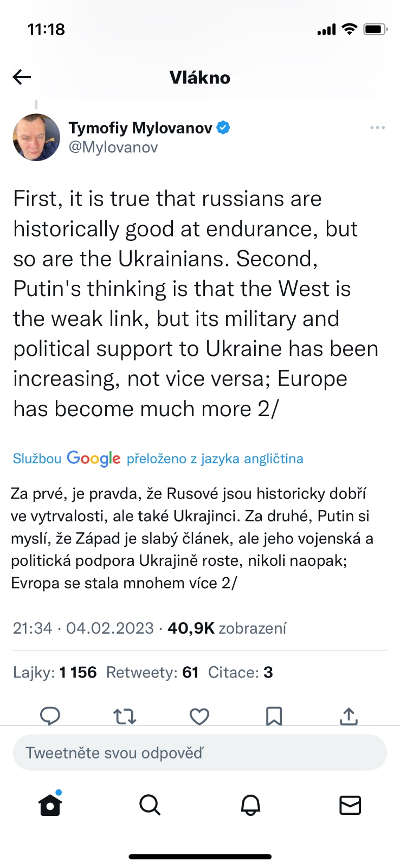View the Citace 3 quotes list
Viewport: 400px width, 868px height.
(240, 673)
